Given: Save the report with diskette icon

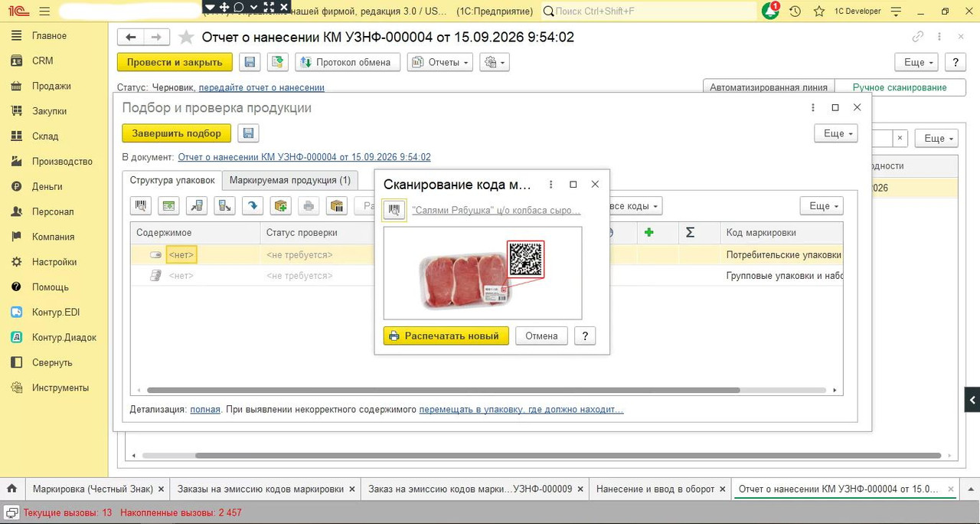Looking at the screenshot, I should [x=248, y=62].
